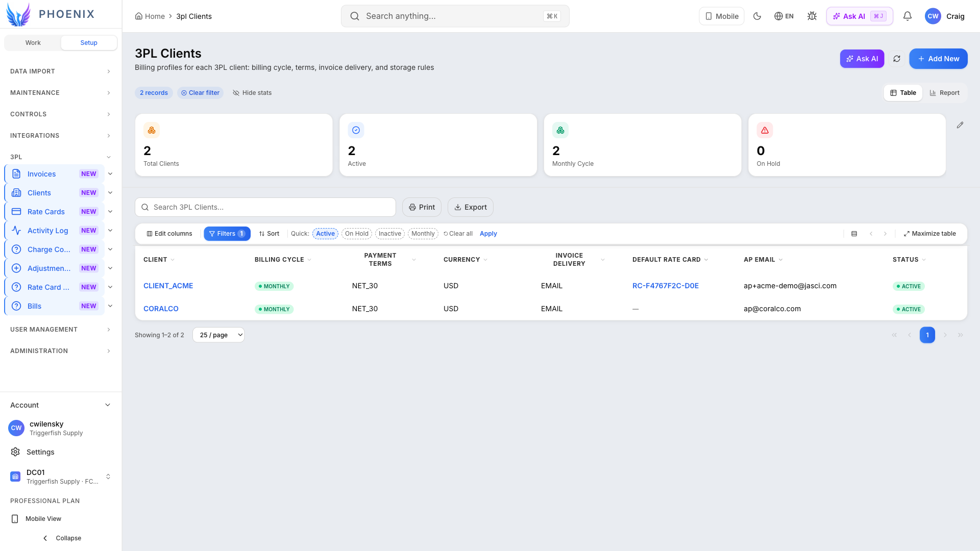Open Invoices in the 3PL sidebar
980x551 pixels.
click(54, 174)
